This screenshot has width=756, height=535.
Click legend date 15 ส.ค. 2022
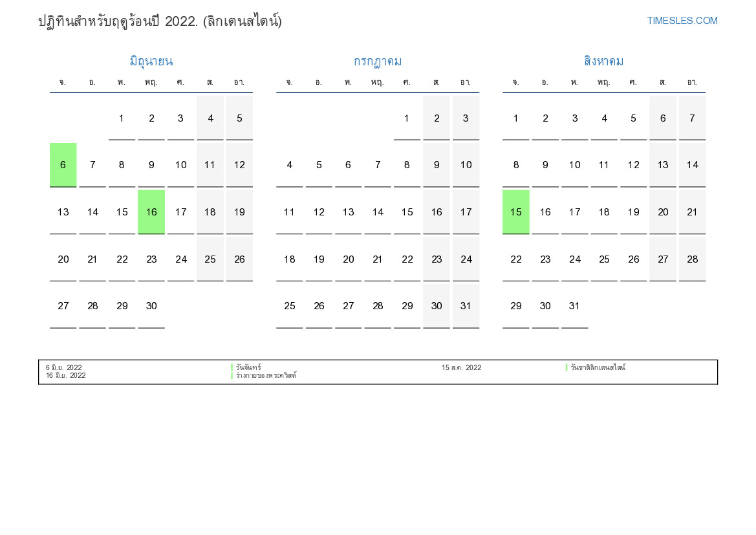461,367
